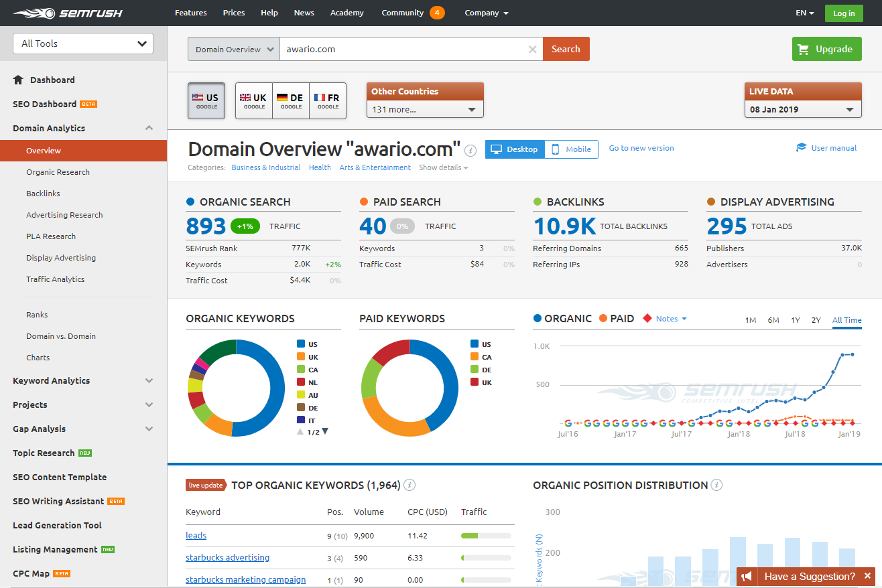Viewport: 882px width, 588px height.
Task: Open the Domain Overview search type dropdown
Action: 234,49
